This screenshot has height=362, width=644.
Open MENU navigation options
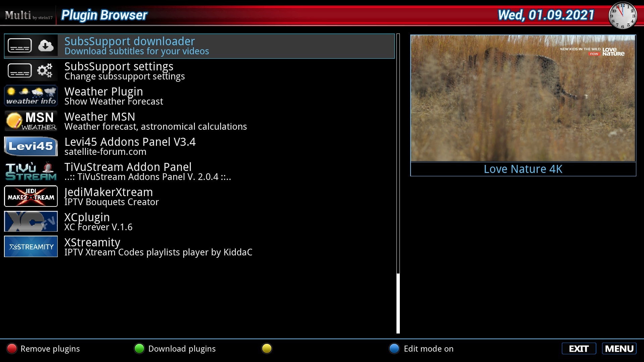click(x=619, y=349)
